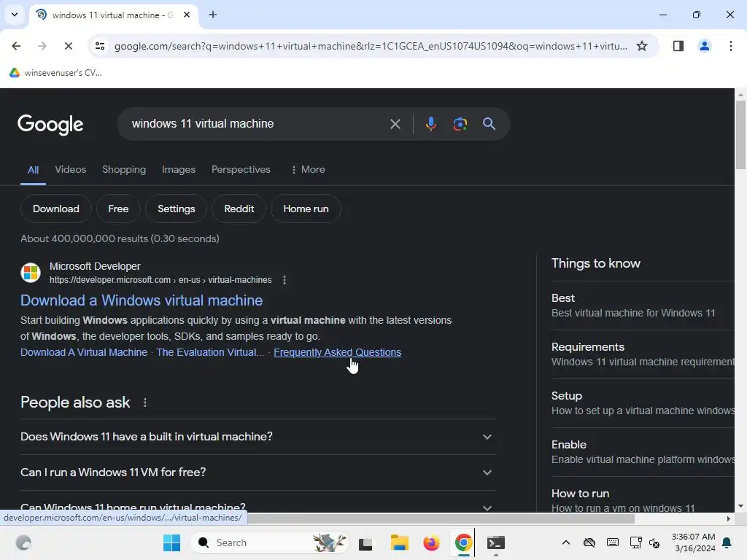
Task: Click the Microsoft Developer favicon
Action: coord(31,273)
